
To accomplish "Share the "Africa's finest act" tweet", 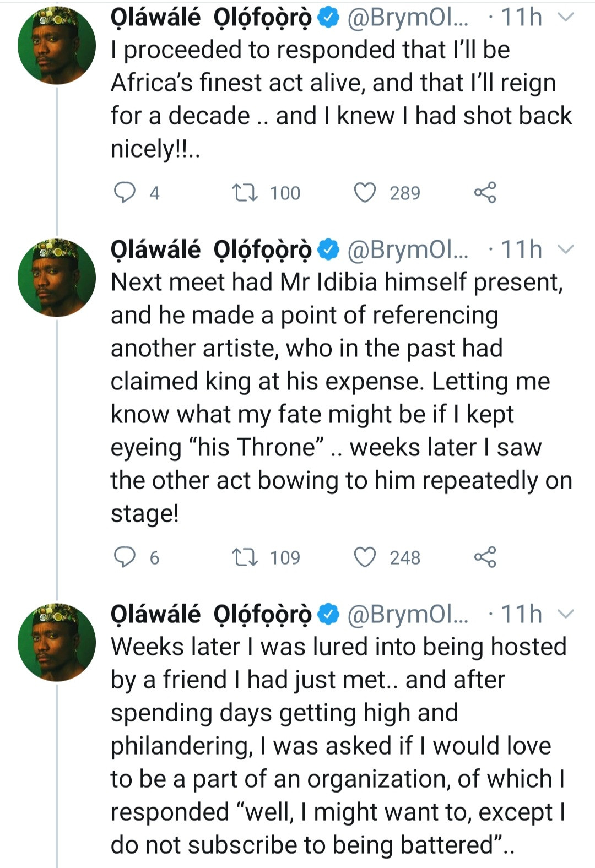I will pyautogui.click(x=485, y=193).
